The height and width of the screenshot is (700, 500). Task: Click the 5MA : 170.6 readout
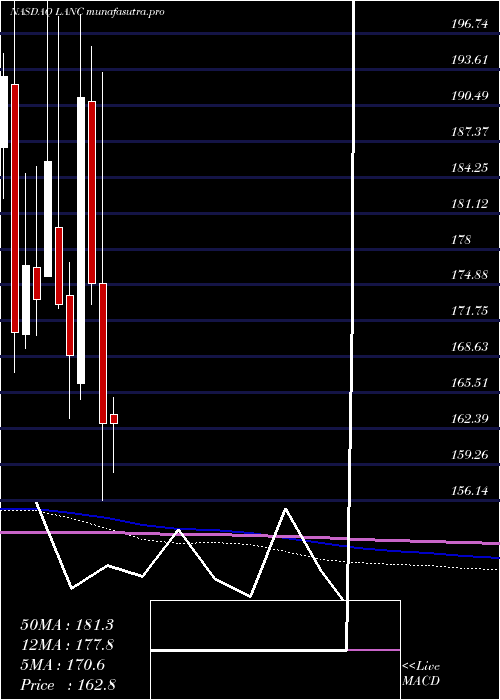(x=63, y=665)
